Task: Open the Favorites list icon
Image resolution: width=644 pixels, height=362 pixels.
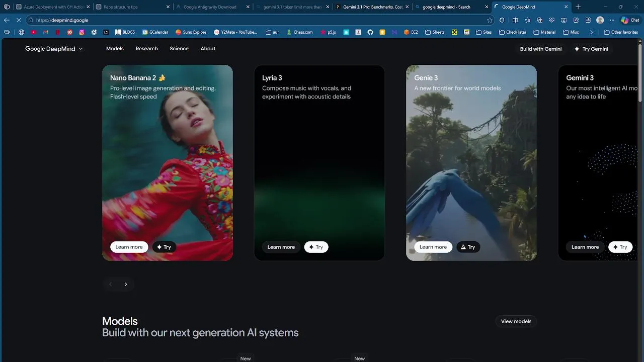Action: click(527, 20)
